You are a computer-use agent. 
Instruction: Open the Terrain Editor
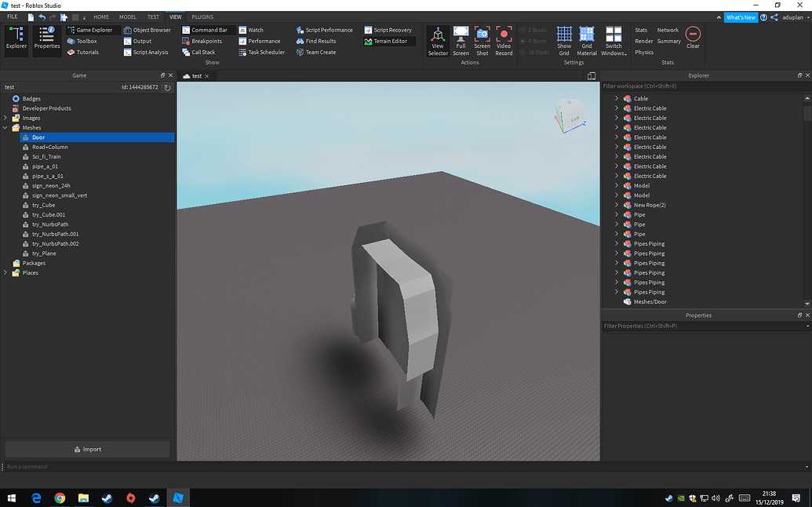point(388,41)
